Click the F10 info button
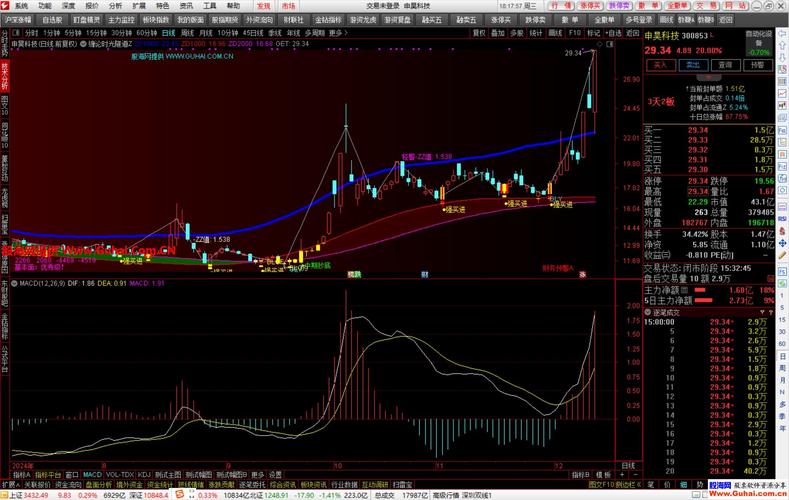 pyautogui.click(x=575, y=33)
